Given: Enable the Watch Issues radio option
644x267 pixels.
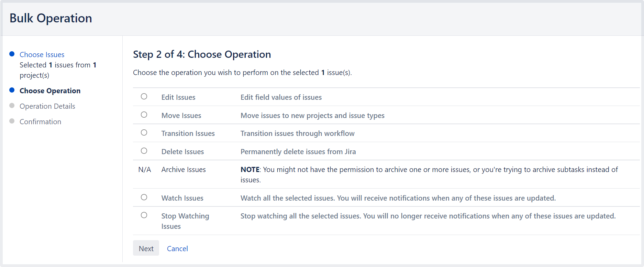Looking at the screenshot, I should click(x=144, y=197).
